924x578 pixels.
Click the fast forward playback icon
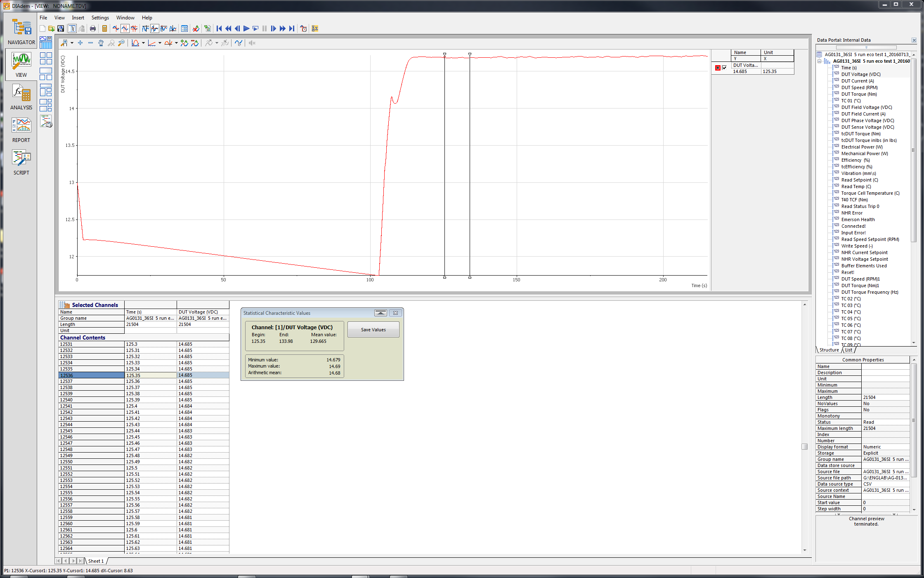(x=283, y=28)
